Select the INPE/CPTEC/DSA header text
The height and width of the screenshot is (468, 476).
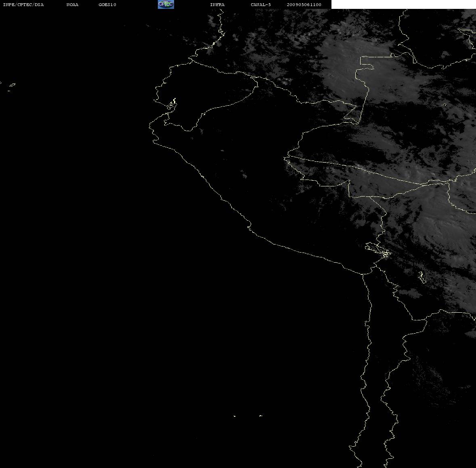(x=23, y=4)
